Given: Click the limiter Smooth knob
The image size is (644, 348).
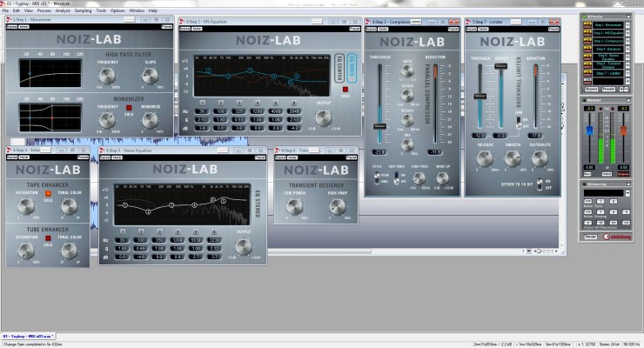Looking at the screenshot, I should click(513, 158).
